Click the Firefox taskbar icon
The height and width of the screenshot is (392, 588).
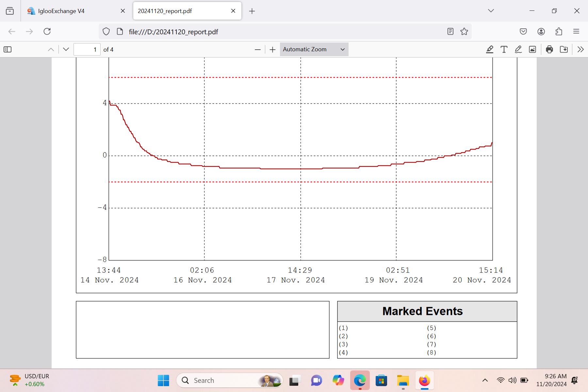425,380
